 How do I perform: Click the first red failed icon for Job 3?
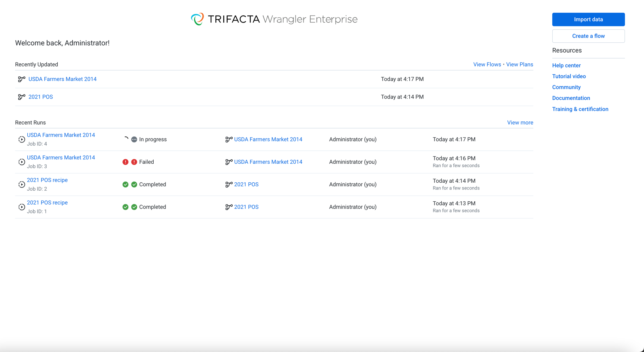click(x=125, y=162)
